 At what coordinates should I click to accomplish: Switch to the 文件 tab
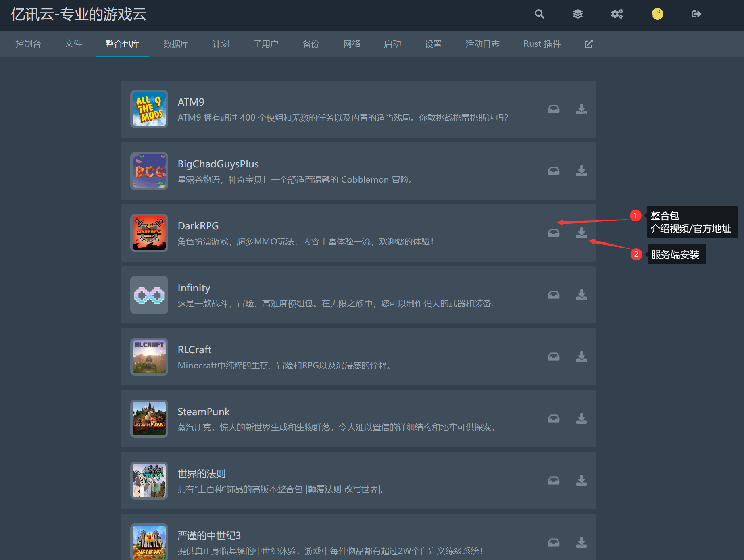tap(73, 44)
